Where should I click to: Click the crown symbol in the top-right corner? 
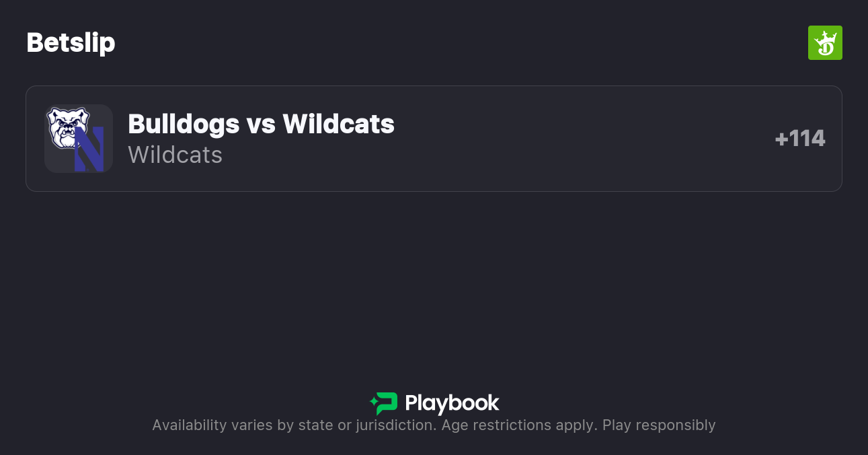[x=825, y=42]
